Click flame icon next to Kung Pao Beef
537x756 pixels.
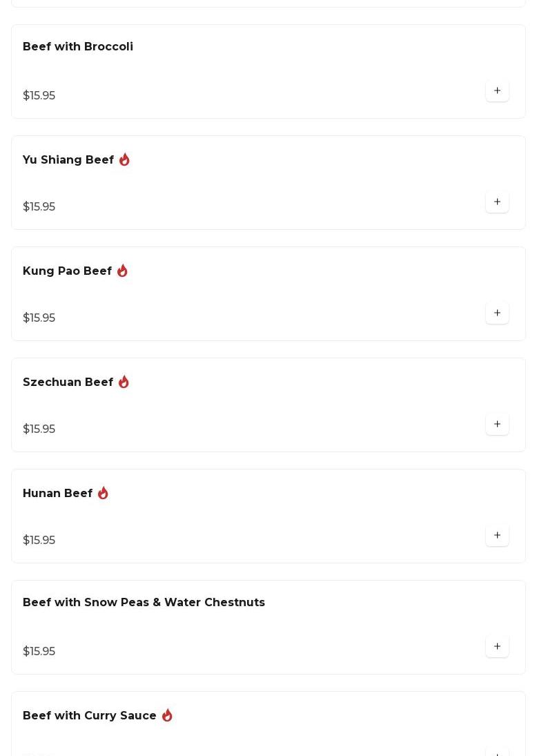point(122,271)
